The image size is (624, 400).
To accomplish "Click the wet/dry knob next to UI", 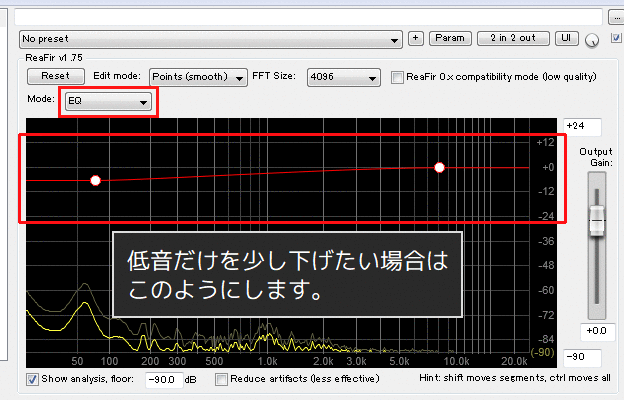I will coord(593,40).
